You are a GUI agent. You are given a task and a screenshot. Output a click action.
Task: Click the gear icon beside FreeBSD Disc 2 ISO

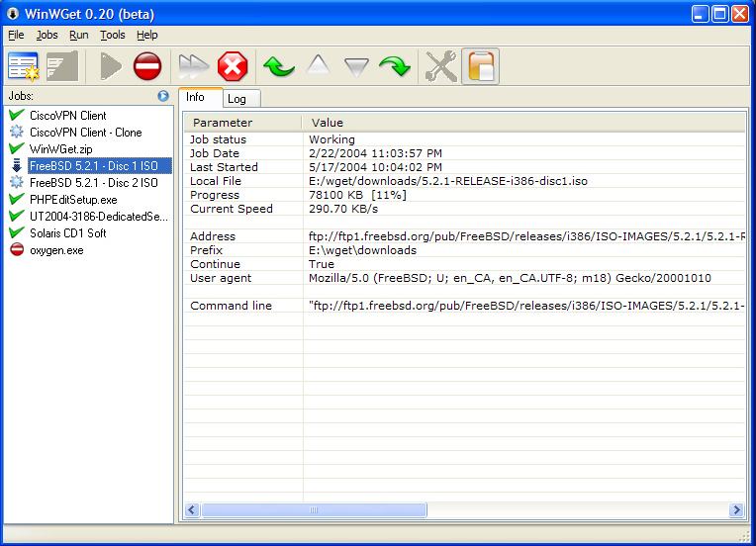pos(17,182)
